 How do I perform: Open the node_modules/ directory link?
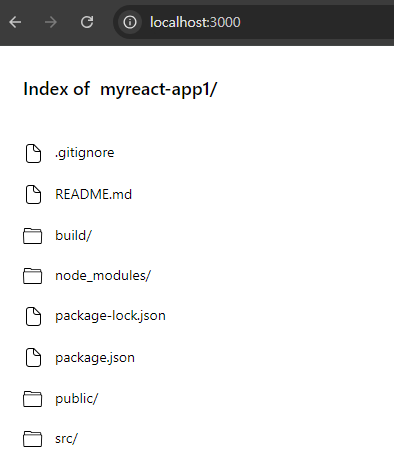point(103,276)
